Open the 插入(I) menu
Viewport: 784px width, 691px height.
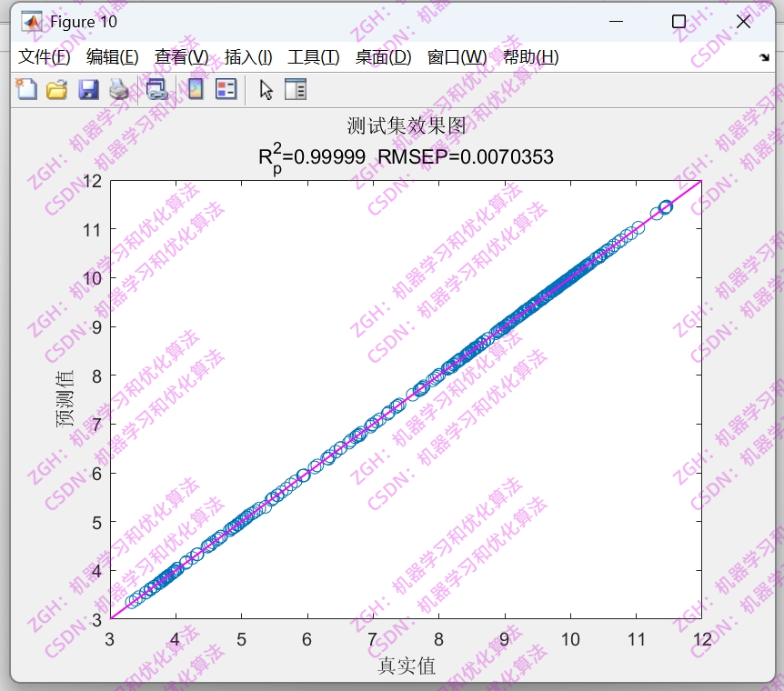click(248, 57)
